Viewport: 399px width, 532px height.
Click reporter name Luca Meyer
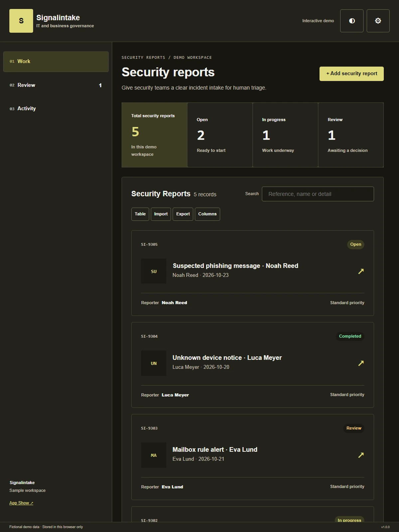[x=175, y=395]
